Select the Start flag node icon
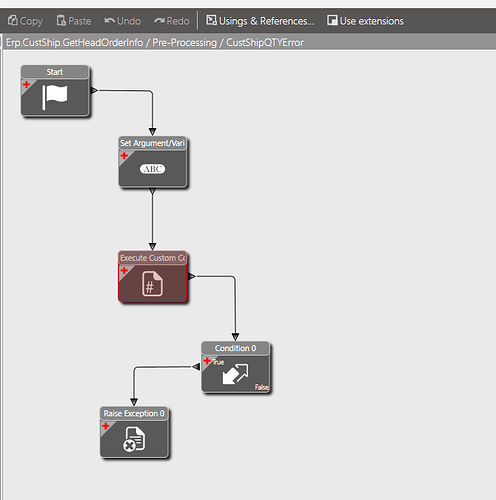This screenshot has width=496, height=500. (x=55, y=97)
